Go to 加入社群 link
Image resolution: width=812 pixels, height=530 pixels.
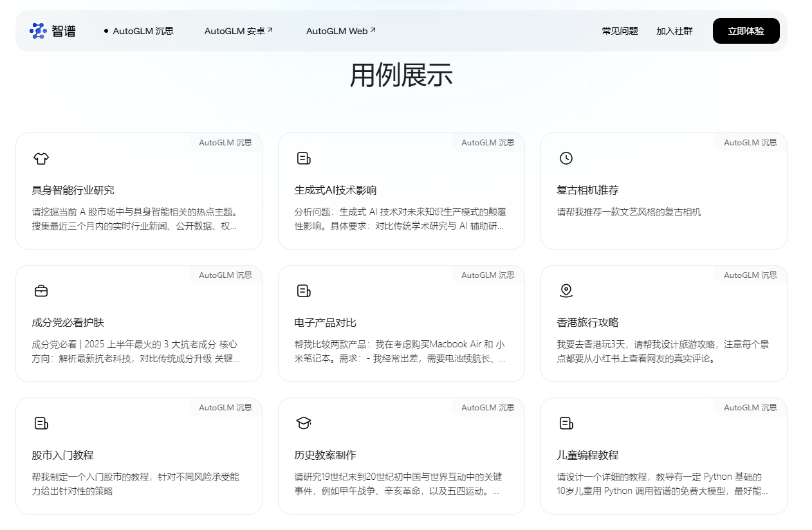pyautogui.click(x=674, y=31)
